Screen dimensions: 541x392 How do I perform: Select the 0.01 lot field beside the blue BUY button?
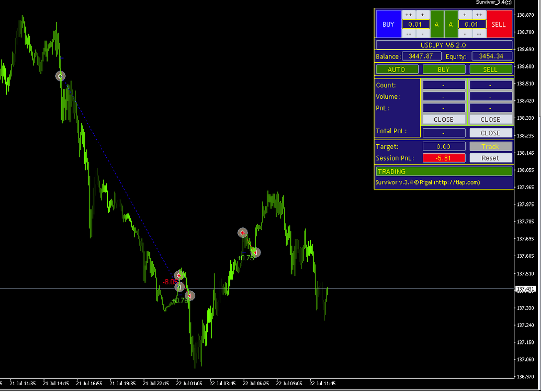(x=415, y=24)
